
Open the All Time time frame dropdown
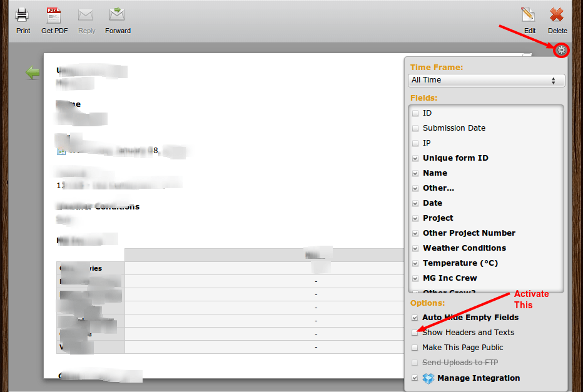click(486, 80)
